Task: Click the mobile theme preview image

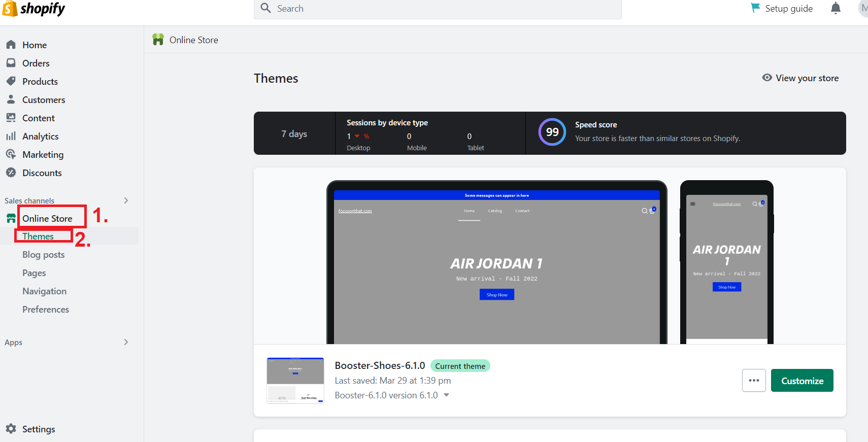Action: [727, 262]
